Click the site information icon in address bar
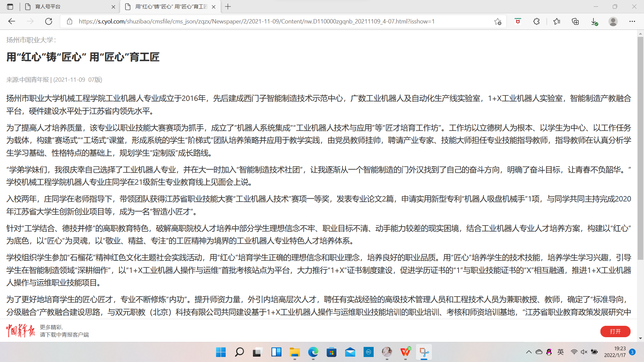The image size is (644, 362). tap(69, 21)
